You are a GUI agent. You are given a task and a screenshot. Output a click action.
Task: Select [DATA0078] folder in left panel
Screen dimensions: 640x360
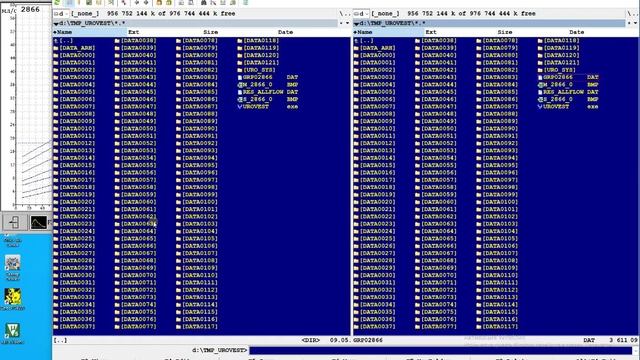197,40
